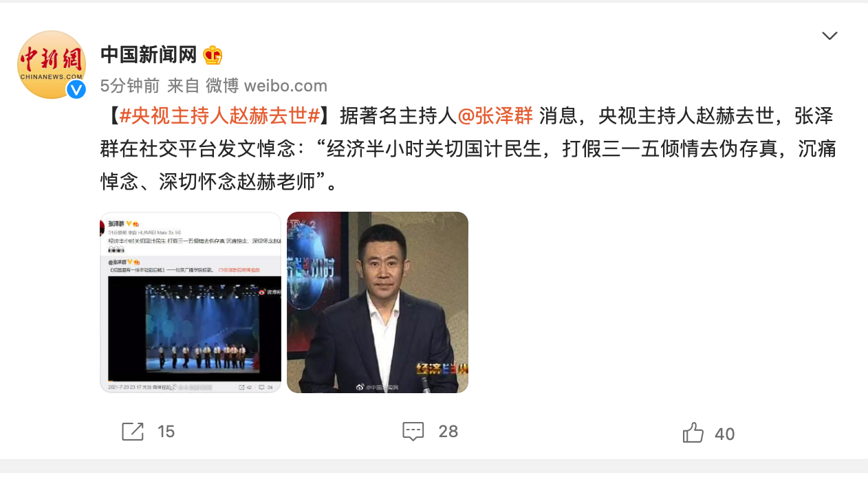Click the repost count 15
The image size is (868, 499).
coord(166,432)
